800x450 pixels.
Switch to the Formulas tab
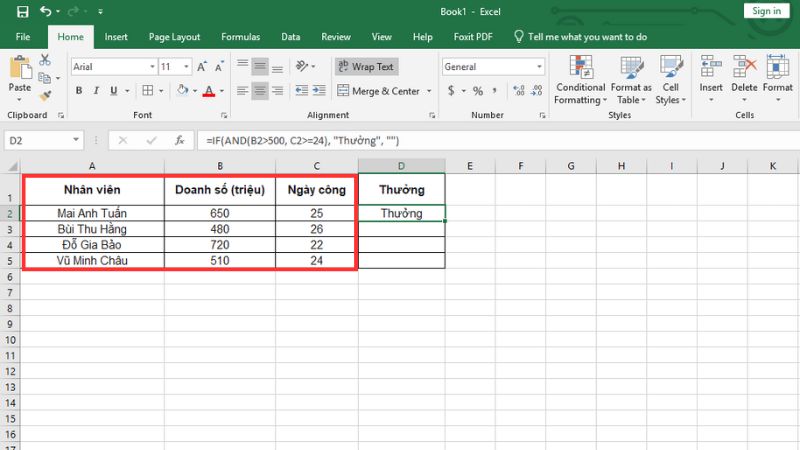pyautogui.click(x=239, y=37)
